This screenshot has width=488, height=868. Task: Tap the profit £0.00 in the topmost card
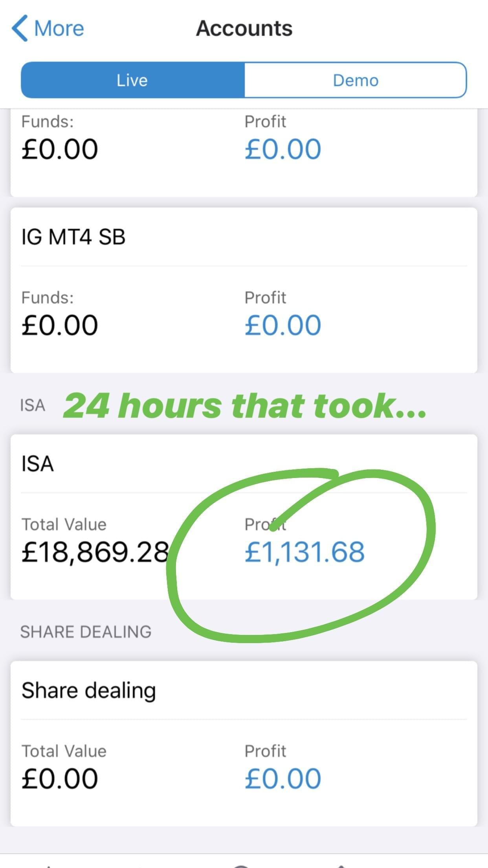click(x=283, y=149)
